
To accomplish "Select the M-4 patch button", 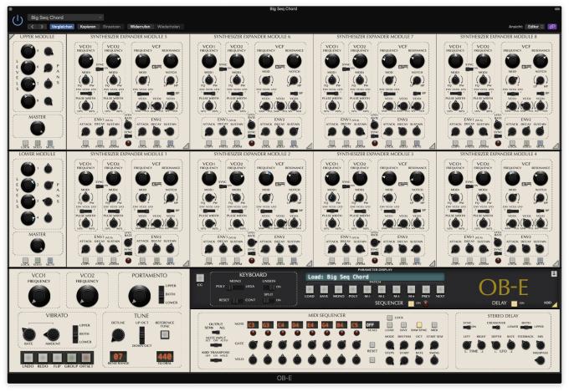I will pos(411,289).
